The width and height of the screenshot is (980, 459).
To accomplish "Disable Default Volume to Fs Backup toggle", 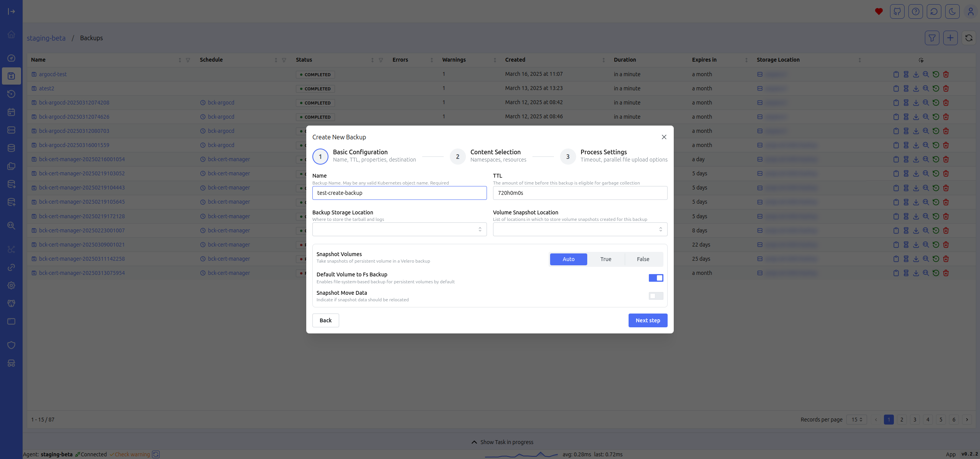I will coord(656,278).
